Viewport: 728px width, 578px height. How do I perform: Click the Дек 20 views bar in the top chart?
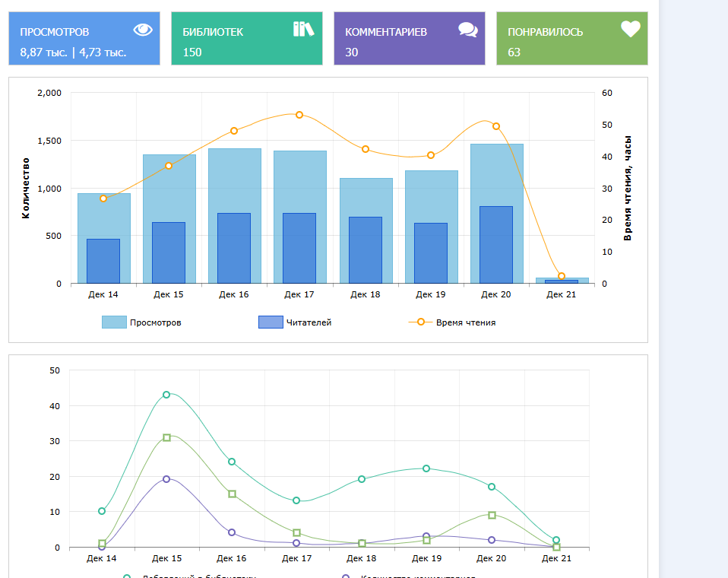(497, 175)
